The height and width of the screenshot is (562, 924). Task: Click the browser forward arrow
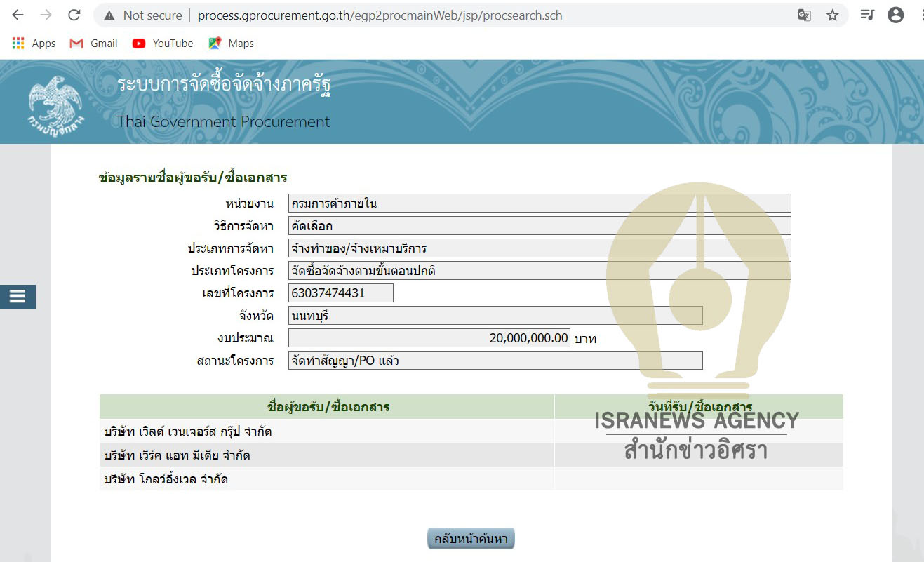46,15
